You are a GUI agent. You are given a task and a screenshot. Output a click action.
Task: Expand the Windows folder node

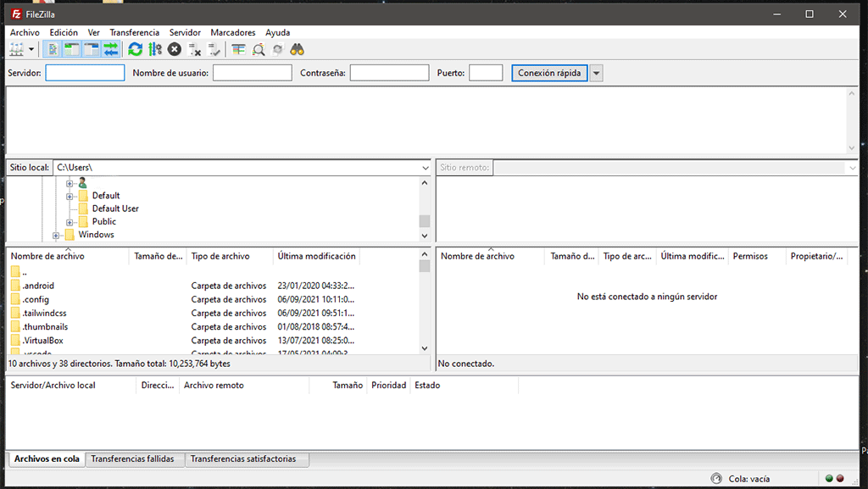click(56, 236)
